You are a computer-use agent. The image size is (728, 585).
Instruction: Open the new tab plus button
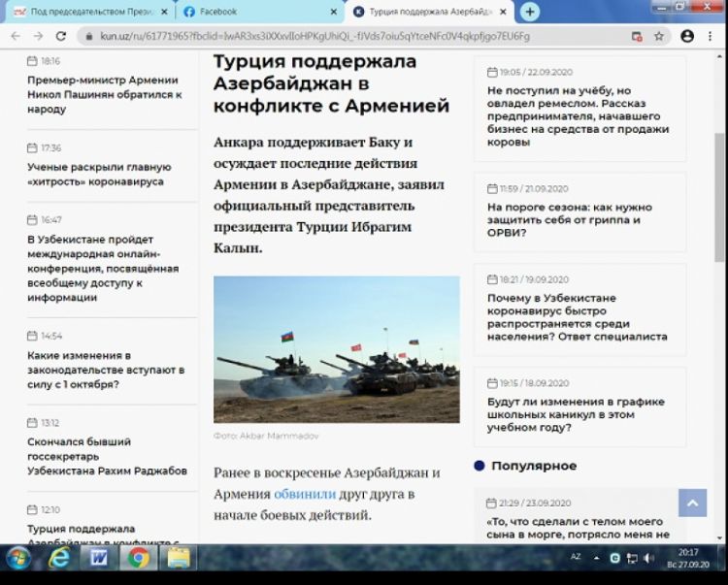529,12
